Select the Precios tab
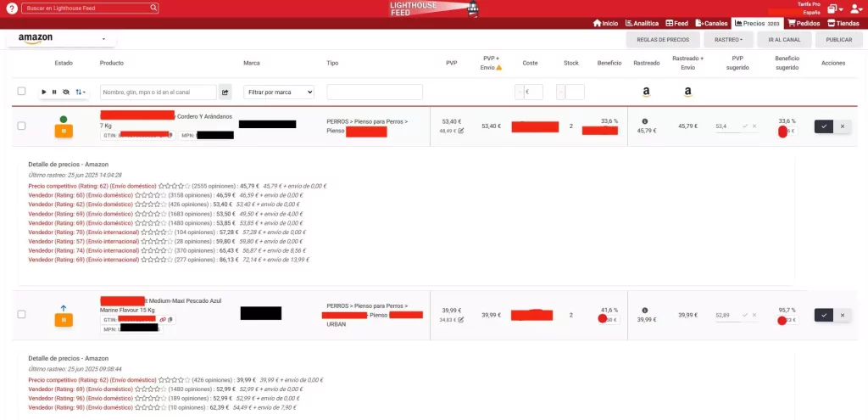The height and width of the screenshot is (420, 868). pos(757,23)
